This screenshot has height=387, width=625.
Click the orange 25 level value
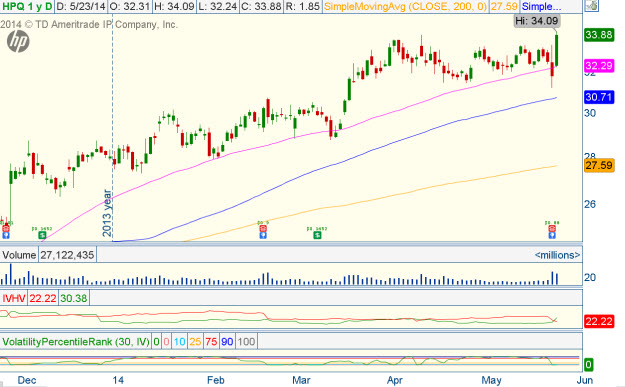pyautogui.click(x=195, y=342)
